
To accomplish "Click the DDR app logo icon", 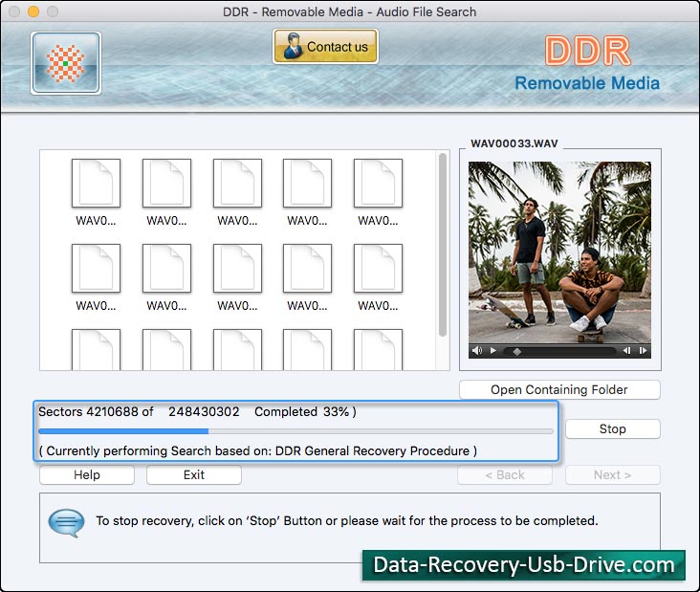I will click(x=66, y=63).
